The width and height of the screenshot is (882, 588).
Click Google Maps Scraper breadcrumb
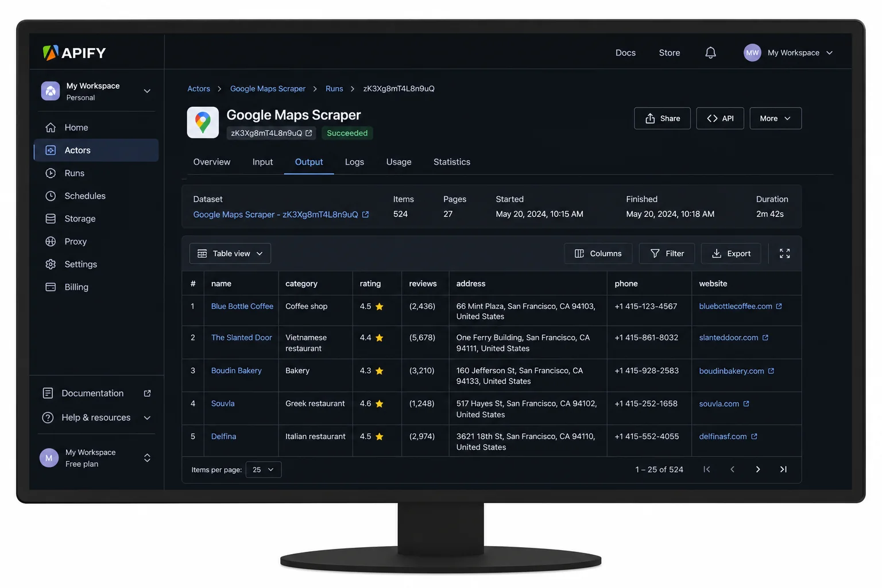[268, 89]
